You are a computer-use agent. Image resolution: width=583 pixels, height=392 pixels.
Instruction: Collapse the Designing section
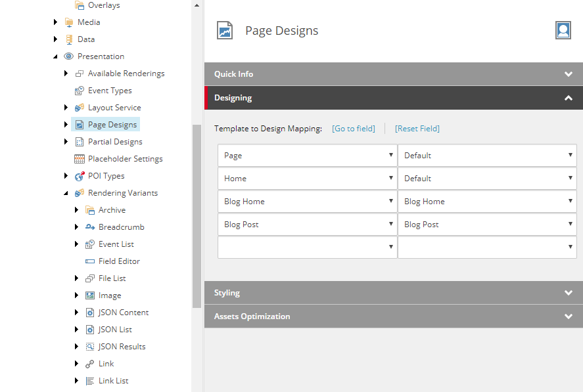pyautogui.click(x=394, y=98)
